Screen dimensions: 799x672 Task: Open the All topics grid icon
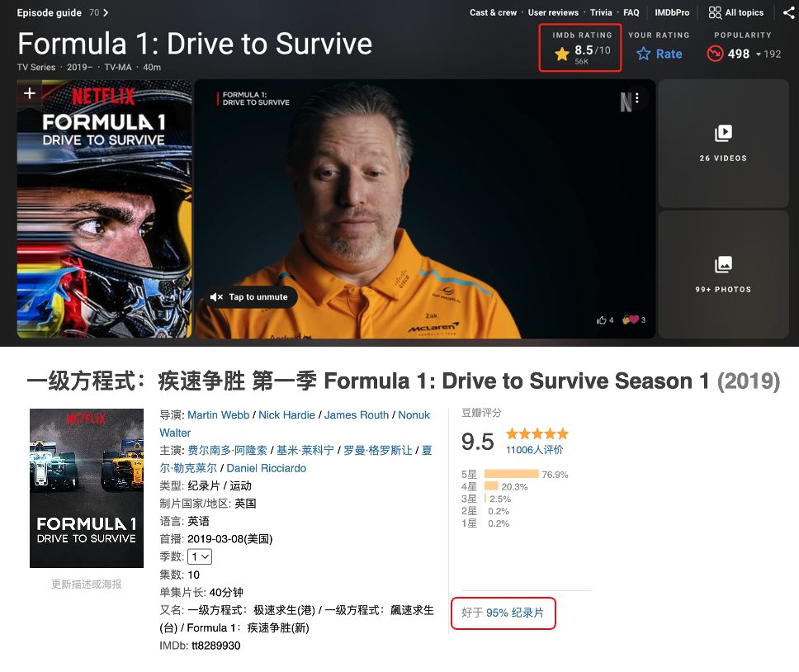[x=715, y=12]
